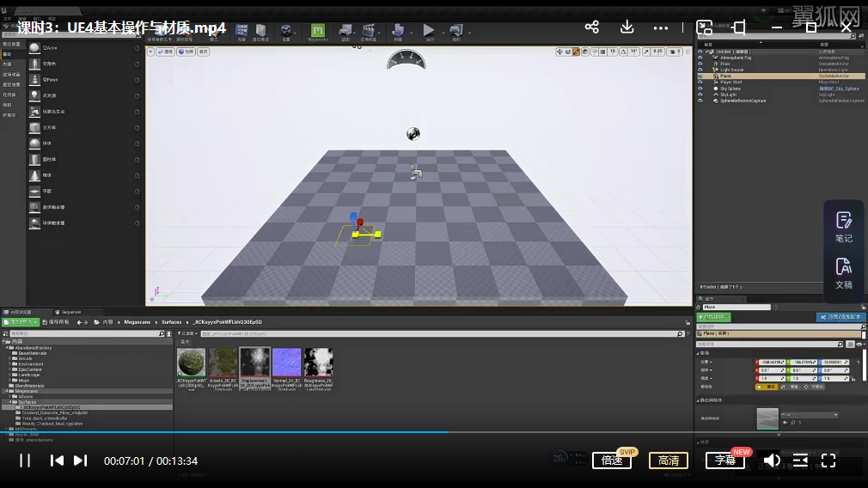Open the Lit 光照 view mode dropdown
Image resolution: width=868 pixels, height=488 pixels.
(x=186, y=52)
